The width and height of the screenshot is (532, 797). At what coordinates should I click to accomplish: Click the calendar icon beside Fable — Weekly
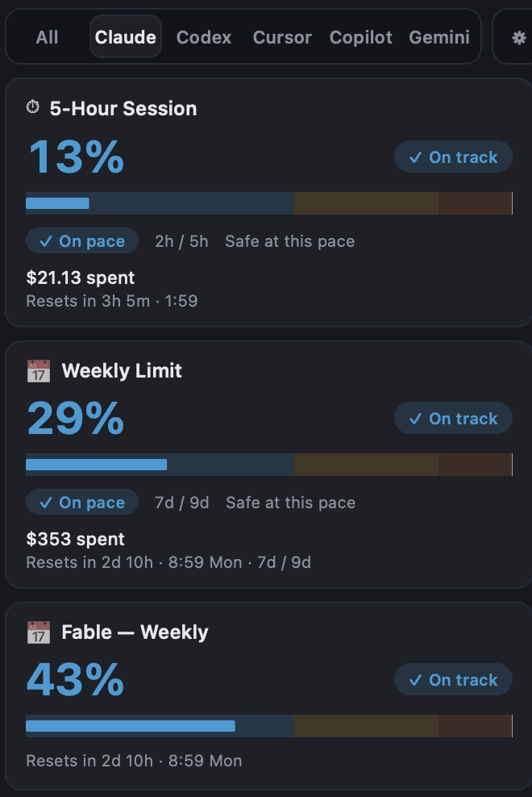[x=39, y=632]
